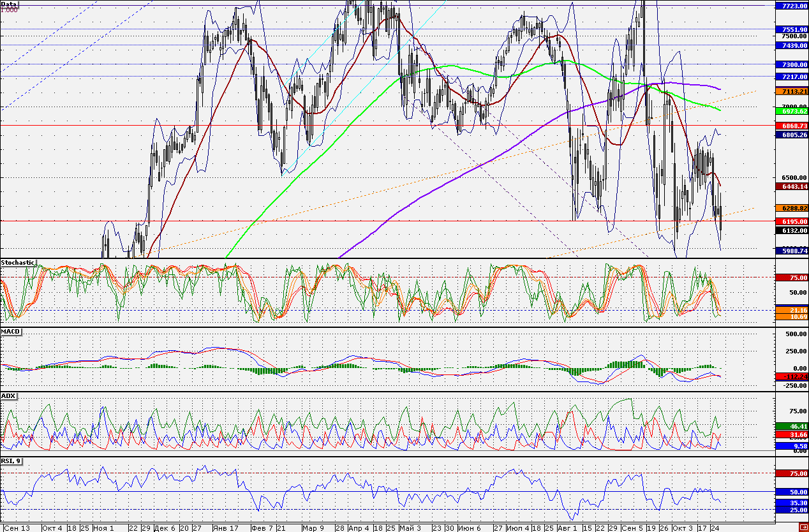Image resolution: width=809 pixels, height=532 pixels.
Task: Select the MACD indicator label
Action: pyautogui.click(x=10, y=332)
